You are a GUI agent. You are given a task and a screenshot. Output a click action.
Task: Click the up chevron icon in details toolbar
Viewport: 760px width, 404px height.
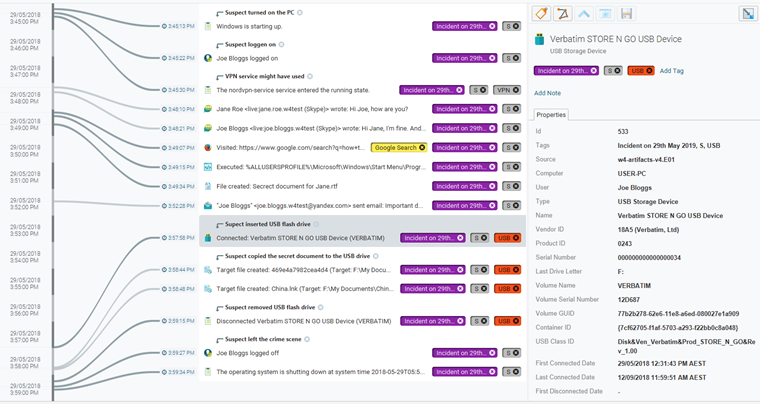coord(584,14)
